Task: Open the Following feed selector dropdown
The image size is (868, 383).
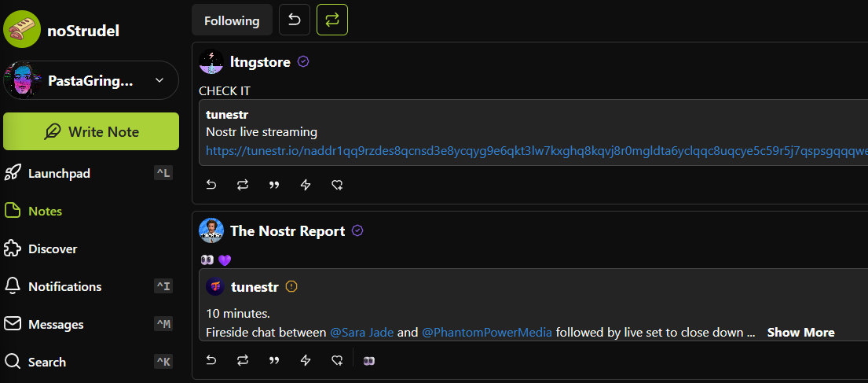Action: (x=232, y=20)
